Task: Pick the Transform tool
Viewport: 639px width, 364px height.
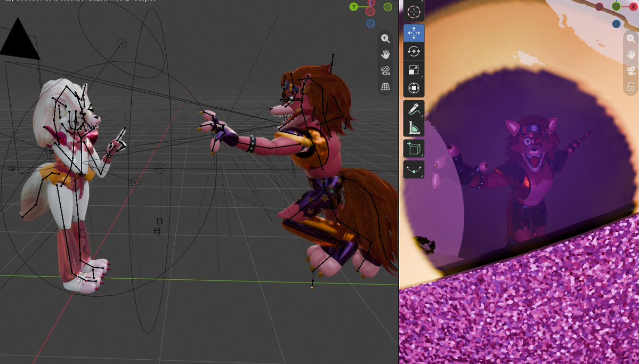Action: point(414,88)
